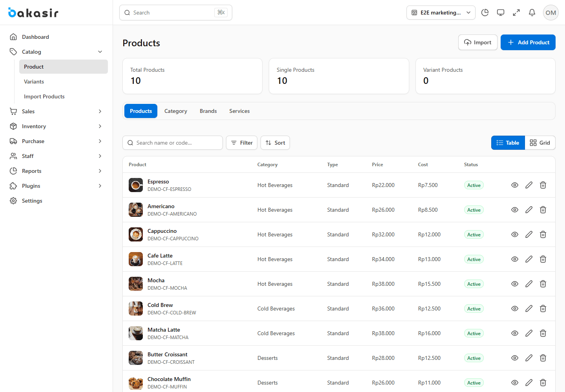
Task: Toggle fullscreen with the expand arrows icon
Action: 516,13
